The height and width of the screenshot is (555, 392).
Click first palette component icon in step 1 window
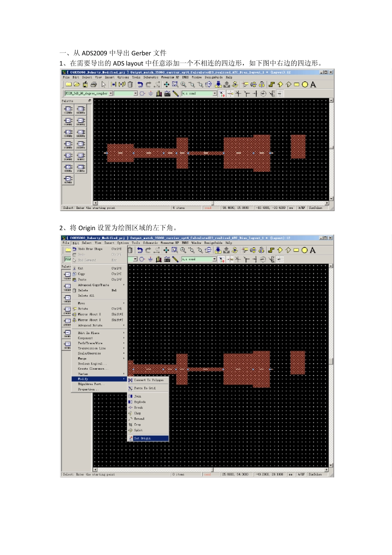click(68, 110)
